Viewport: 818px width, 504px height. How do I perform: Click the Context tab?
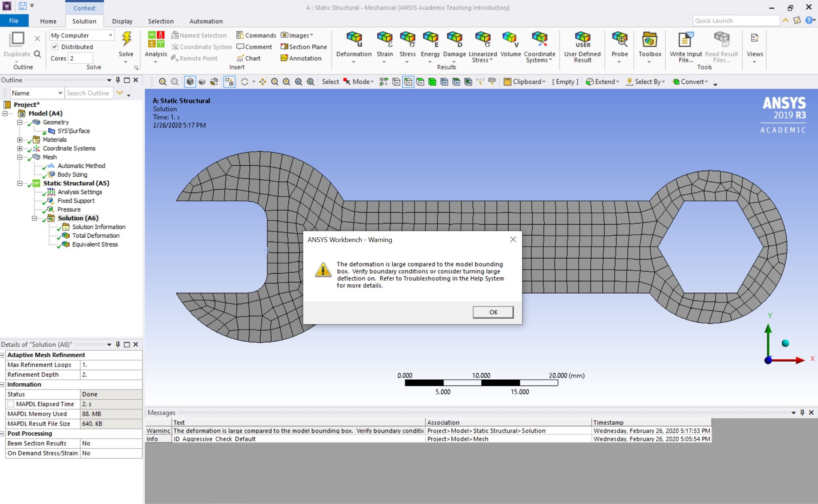click(x=84, y=8)
